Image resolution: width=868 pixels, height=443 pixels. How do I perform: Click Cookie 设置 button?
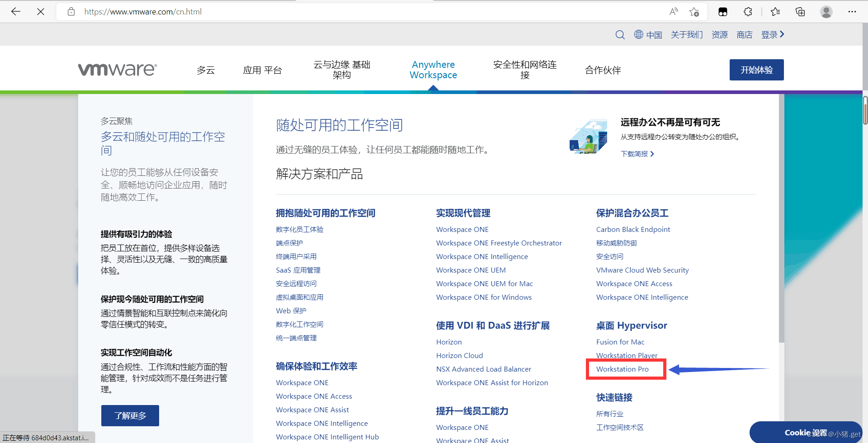pyautogui.click(x=806, y=433)
